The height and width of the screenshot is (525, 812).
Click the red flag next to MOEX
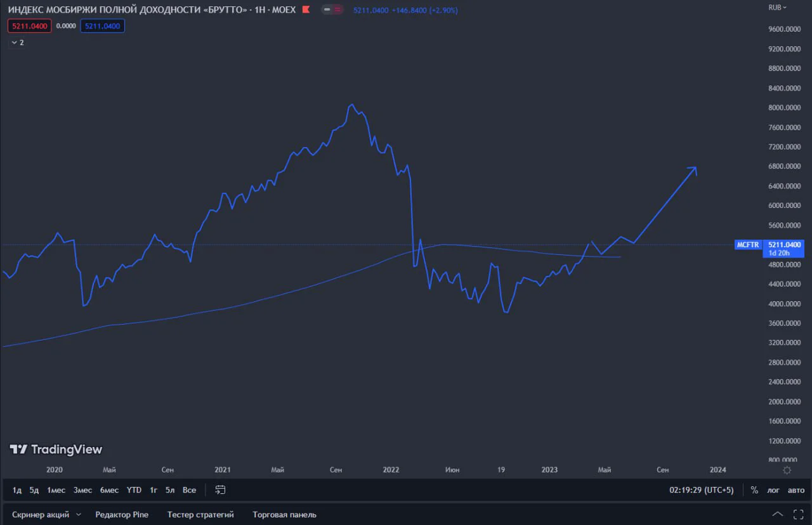coord(306,10)
